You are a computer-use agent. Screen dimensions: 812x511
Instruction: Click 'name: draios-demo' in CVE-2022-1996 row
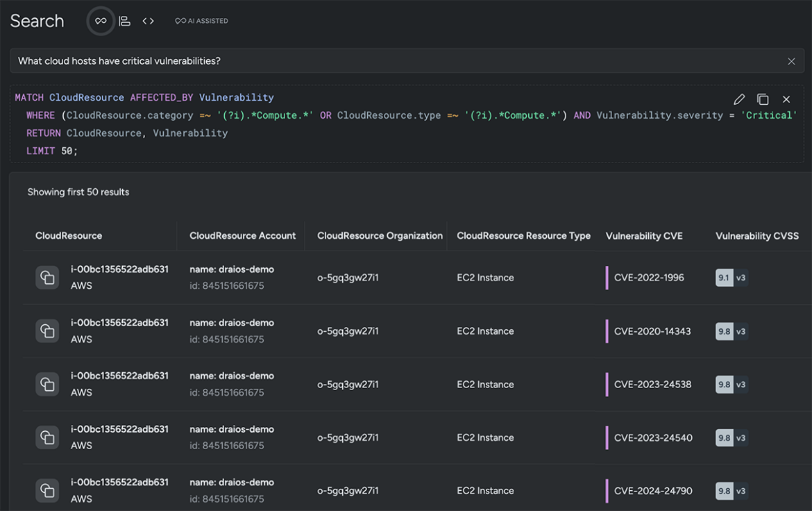point(232,269)
